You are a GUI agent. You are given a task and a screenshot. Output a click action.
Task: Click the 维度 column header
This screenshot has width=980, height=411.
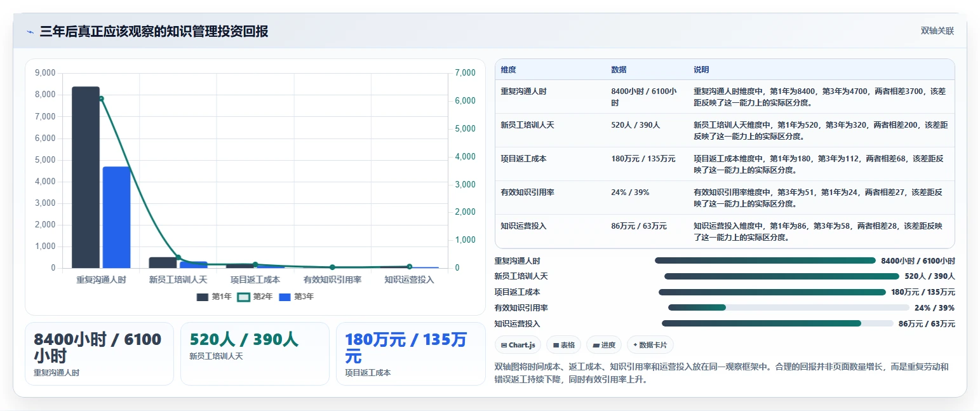point(508,70)
